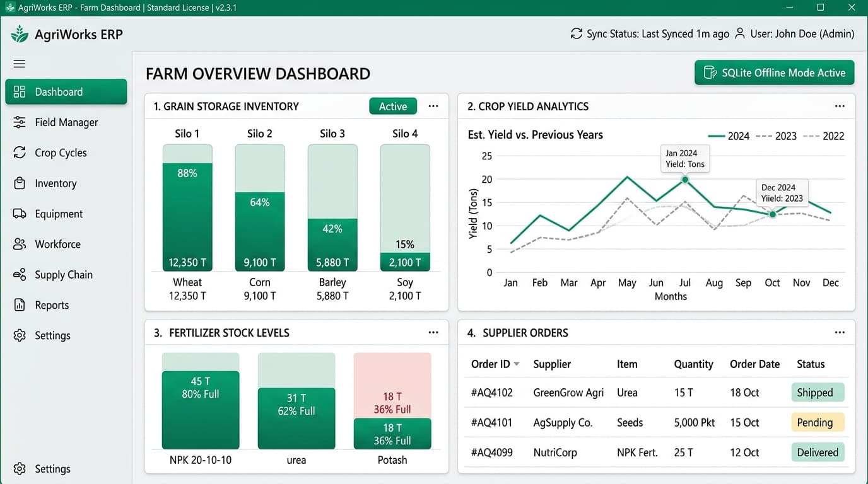Click the bottom Settings gear icon
Screen dimensions: 868x484
click(x=20, y=469)
